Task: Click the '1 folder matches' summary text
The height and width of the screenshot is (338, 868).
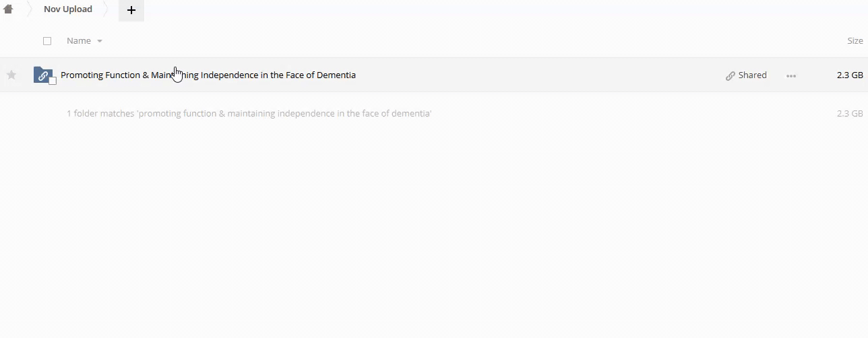Action: click(x=249, y=114)
